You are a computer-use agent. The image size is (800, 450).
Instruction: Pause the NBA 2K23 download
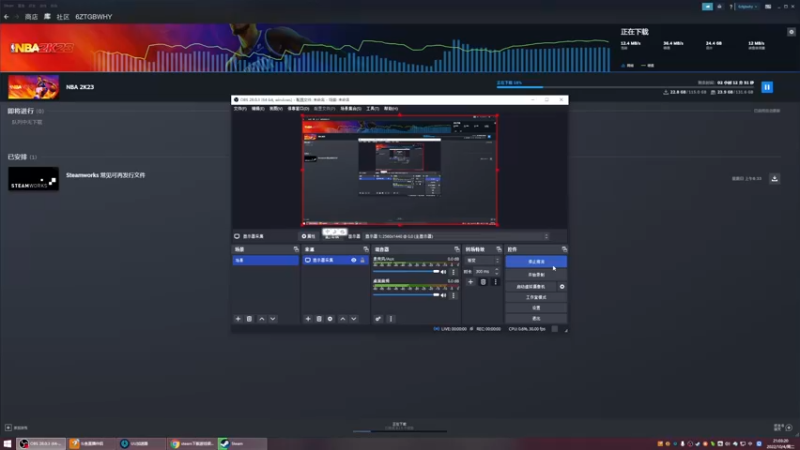[767, 87]
